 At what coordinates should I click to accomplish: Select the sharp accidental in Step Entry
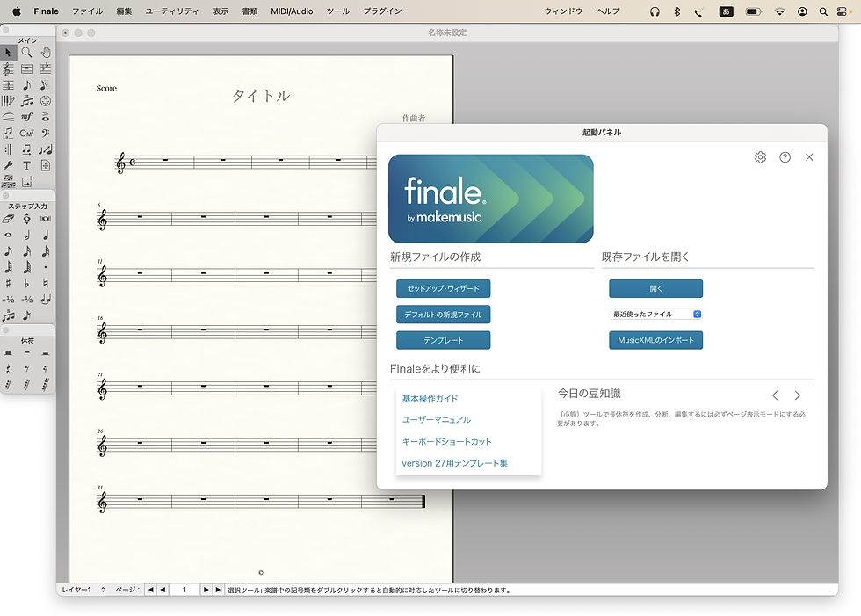click(x=8, y=283)
